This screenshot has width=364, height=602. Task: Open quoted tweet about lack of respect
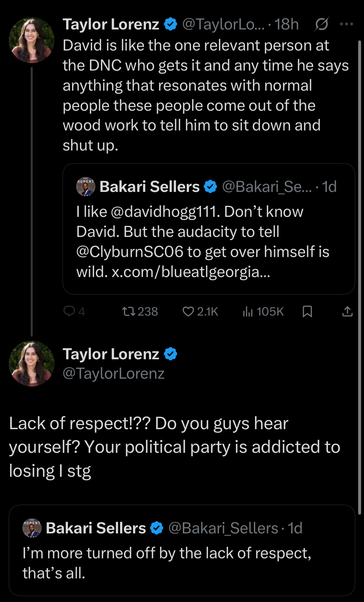pyautogui.click(x=182, y=550)
